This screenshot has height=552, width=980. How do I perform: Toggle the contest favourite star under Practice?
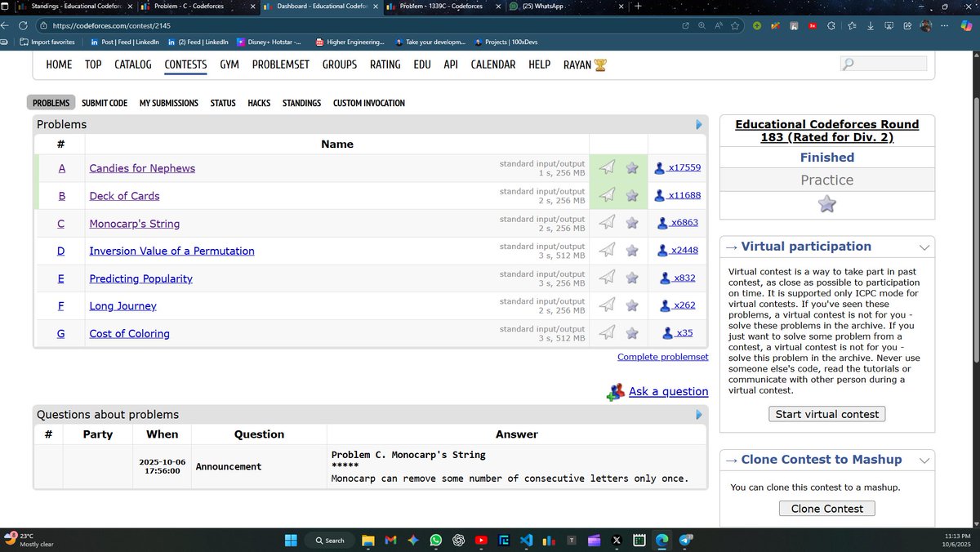pos(826,204)
